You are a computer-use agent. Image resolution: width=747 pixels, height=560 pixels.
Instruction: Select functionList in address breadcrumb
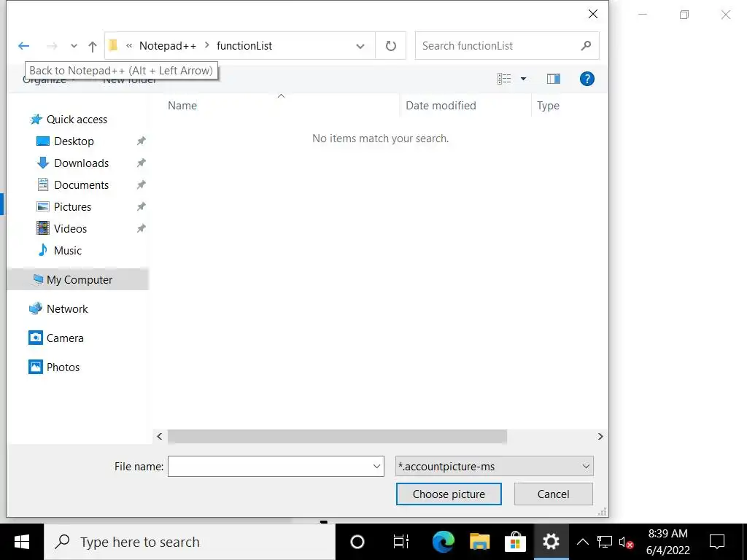(x=244, y=46)
